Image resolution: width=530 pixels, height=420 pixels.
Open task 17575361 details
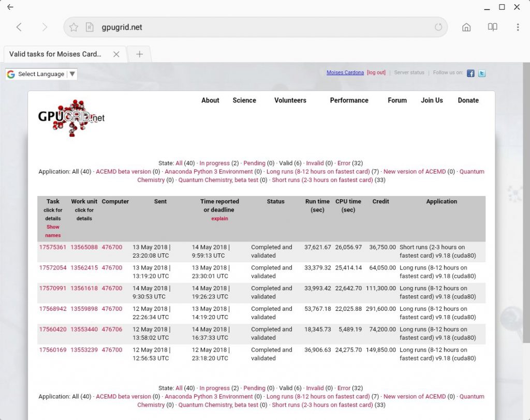[53, 247]
